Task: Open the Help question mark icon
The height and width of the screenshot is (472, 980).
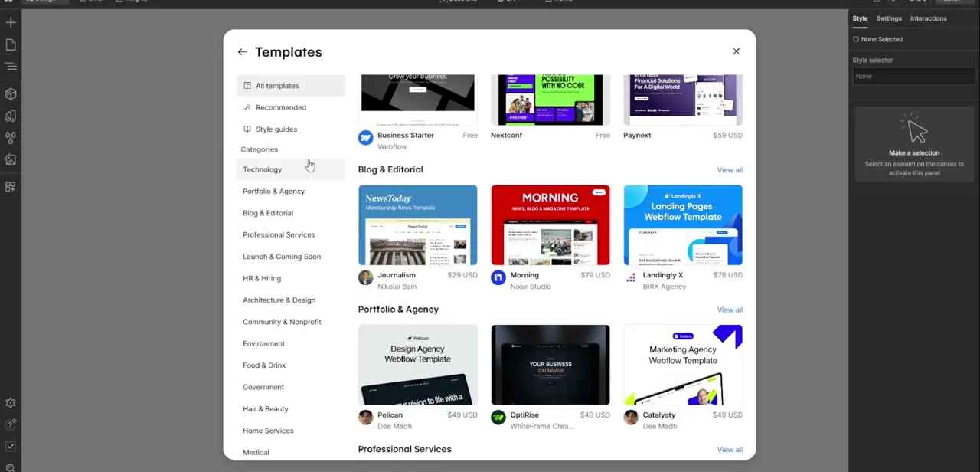Action: (x=11, y=424)
